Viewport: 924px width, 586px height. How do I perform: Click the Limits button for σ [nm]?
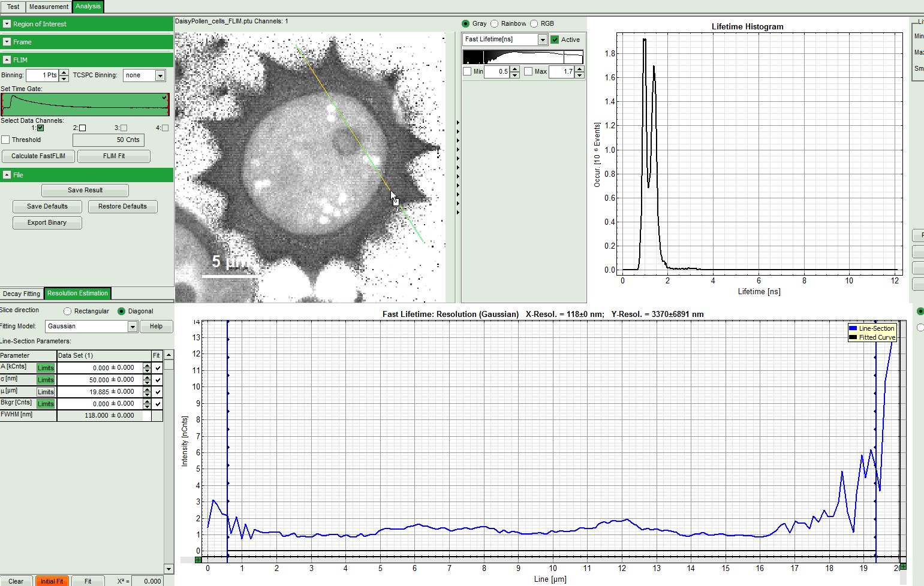pos(46,380)
